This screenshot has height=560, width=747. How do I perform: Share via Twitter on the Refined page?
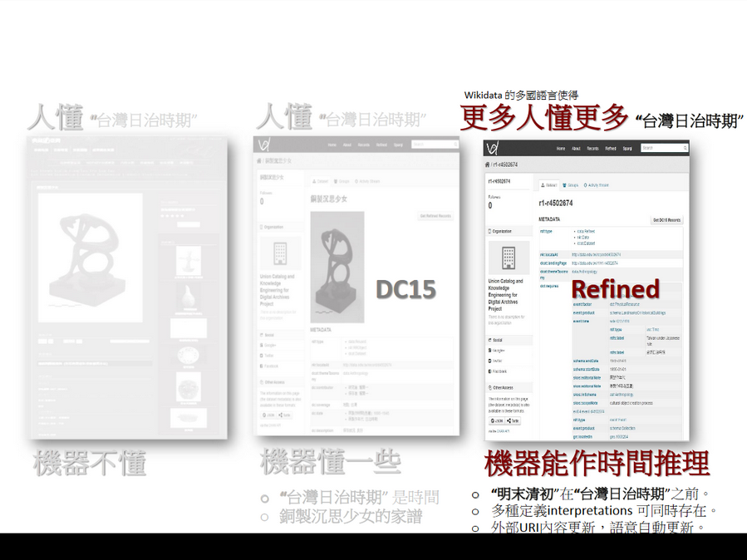click(496, 361)
